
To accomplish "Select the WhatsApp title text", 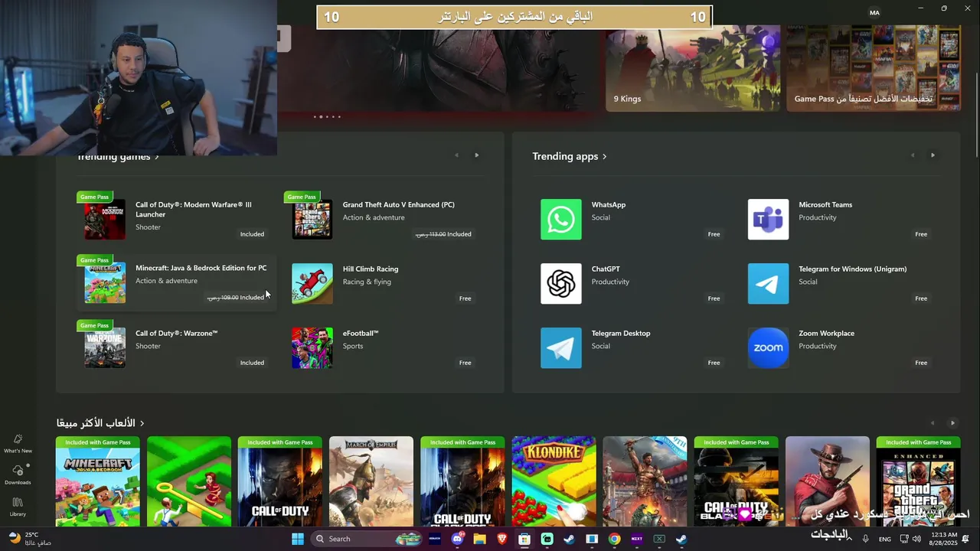I will [609, 205].
